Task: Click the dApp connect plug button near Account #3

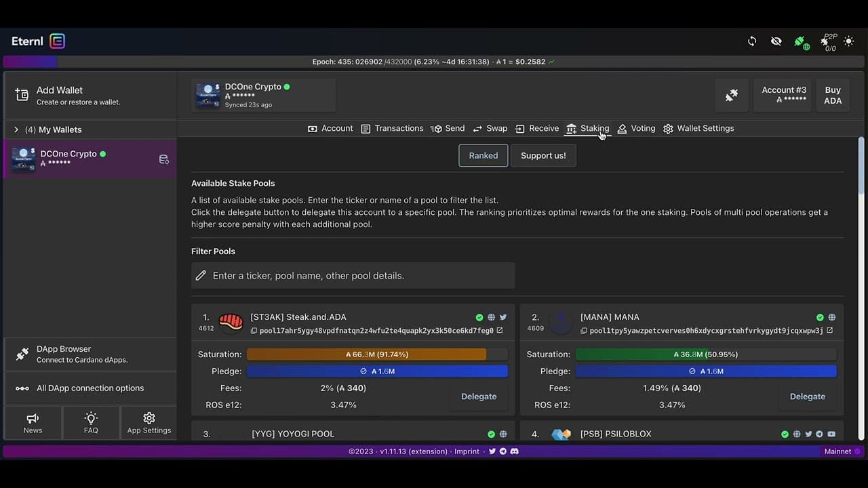Action: tap(732, 96)
